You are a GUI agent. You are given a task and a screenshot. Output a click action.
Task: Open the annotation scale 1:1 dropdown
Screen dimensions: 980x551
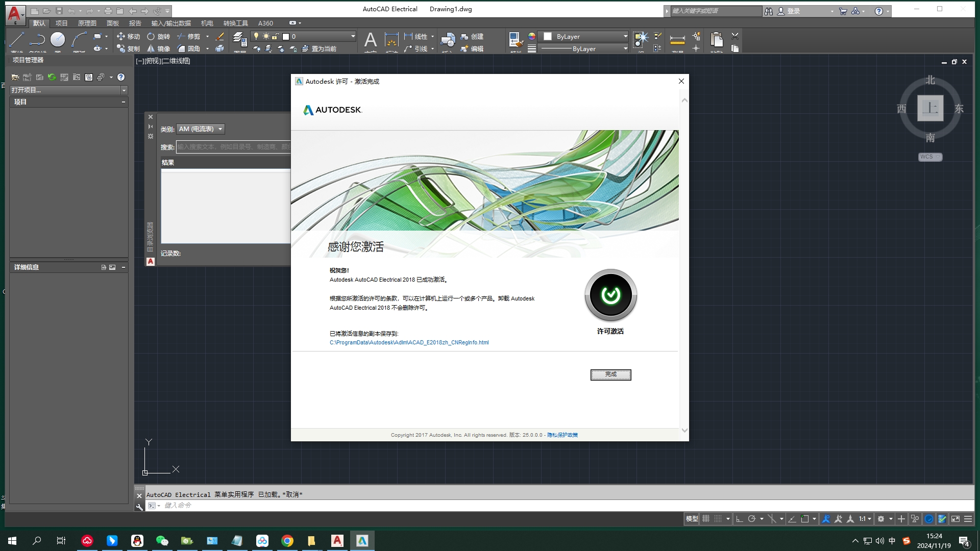pos(865,519)
